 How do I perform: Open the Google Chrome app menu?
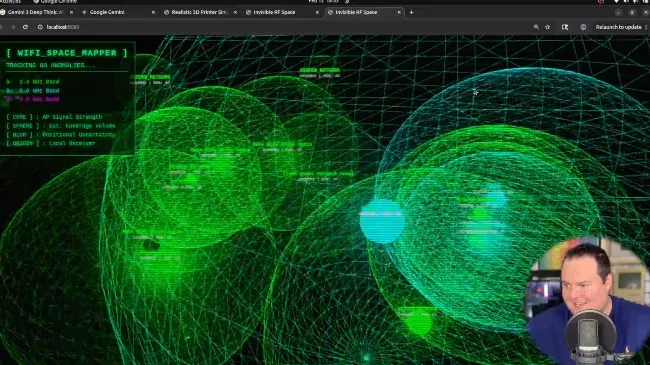point(55,2)
